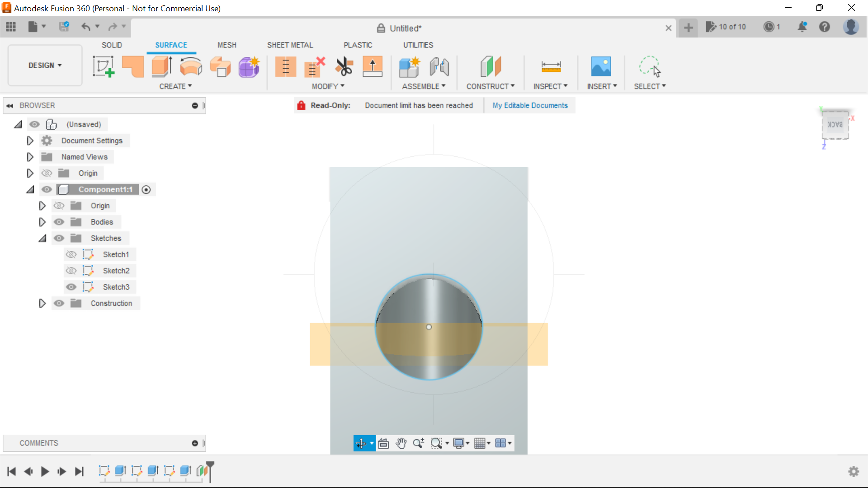Expand the Bodies folder

click(42, 222)
